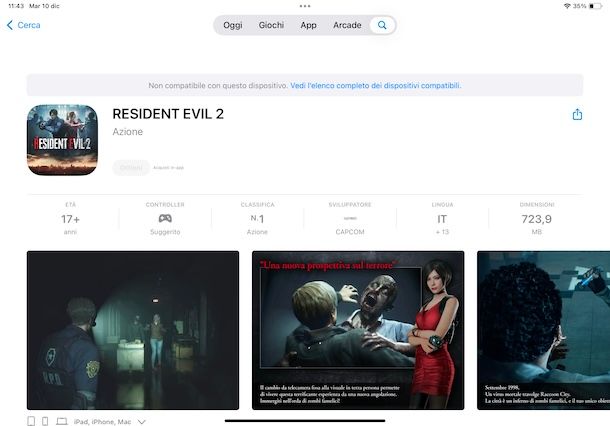Tap the battery indicator in status bar

click(595, 6)
